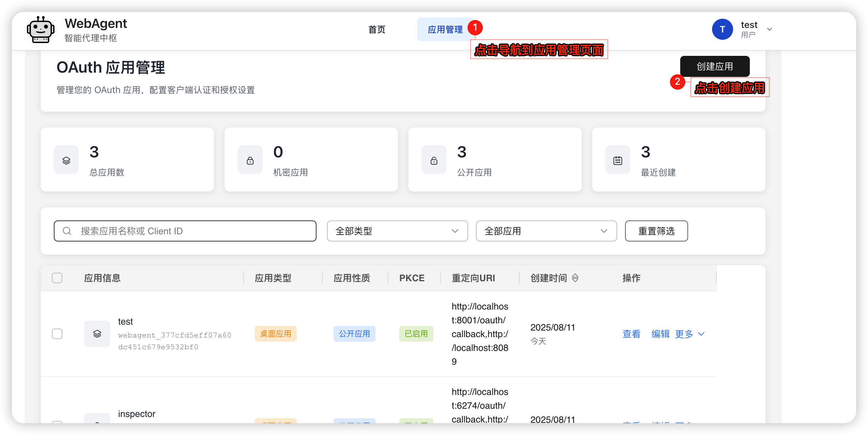Switch to the 应用管理 tab

[x=445, y=30]
